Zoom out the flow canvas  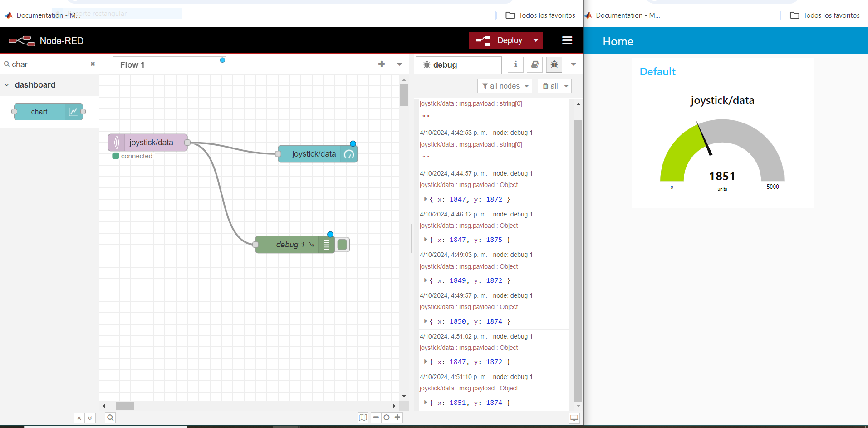[376, 418]
